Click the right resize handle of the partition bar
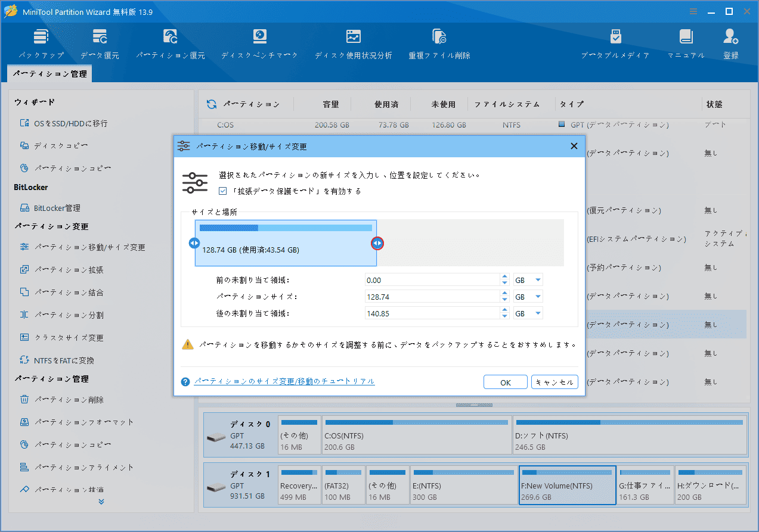Image resolution: width=759 pixels, height=532 pixels. click(377, 243)
